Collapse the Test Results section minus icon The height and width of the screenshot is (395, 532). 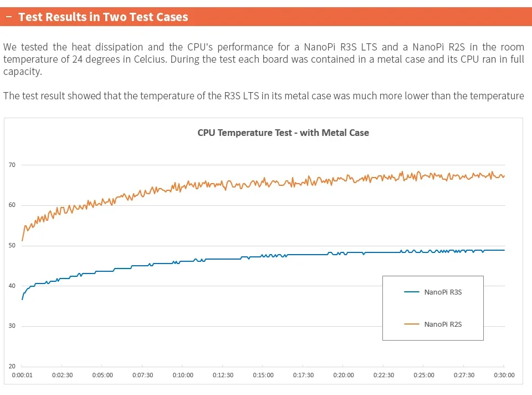[9, 17]
